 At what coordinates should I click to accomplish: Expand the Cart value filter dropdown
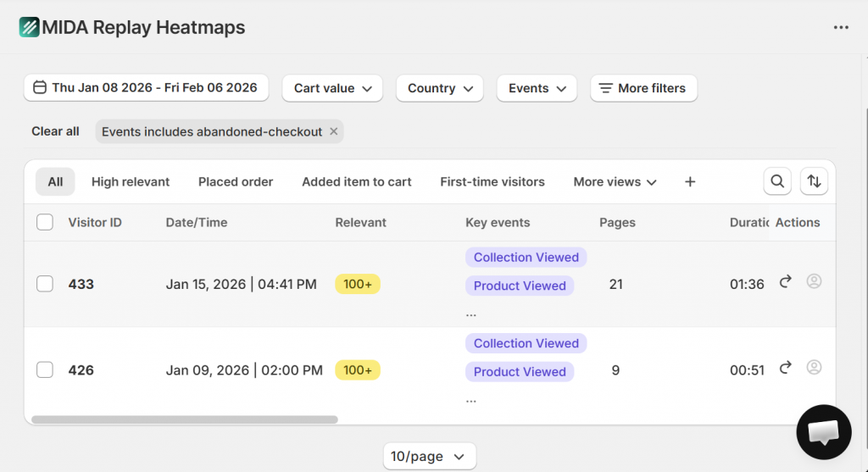[x=332, y=88]
